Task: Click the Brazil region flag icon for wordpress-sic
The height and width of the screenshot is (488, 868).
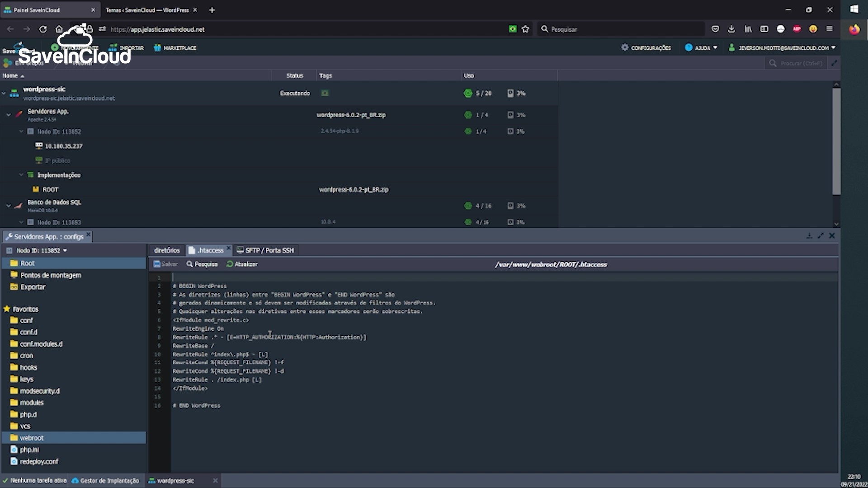Action: 325,93
